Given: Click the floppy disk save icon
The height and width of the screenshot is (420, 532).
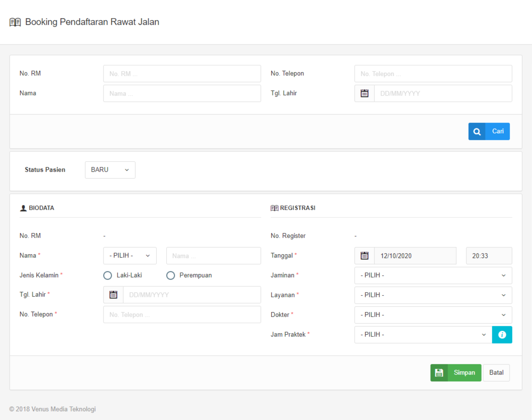Looking at the screenshot, I should coord(439,373).
